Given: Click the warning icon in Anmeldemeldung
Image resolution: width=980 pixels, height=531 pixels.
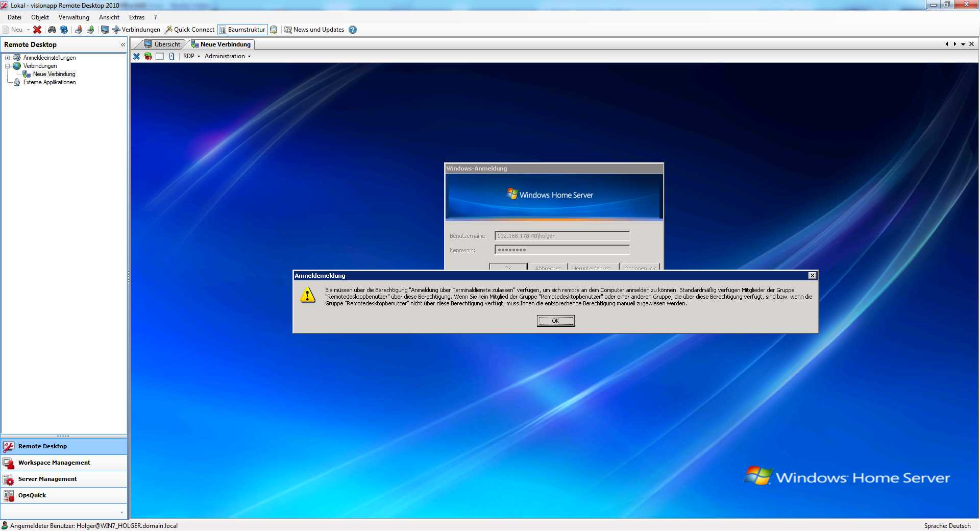Looking at the screenshot, I should (x=308, y=295).
